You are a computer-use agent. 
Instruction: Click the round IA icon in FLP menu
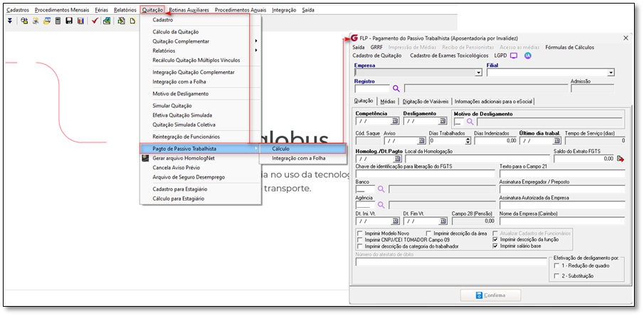(x=528, y=56)
